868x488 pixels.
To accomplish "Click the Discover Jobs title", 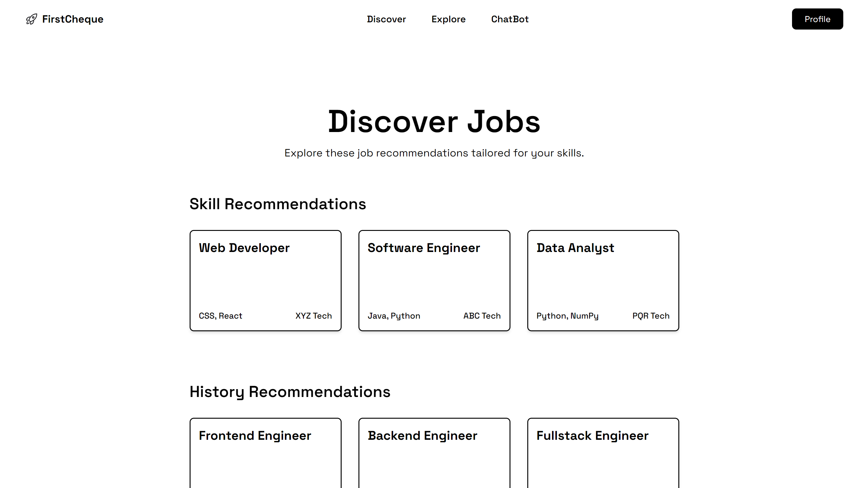I will [x=434, y=121].
